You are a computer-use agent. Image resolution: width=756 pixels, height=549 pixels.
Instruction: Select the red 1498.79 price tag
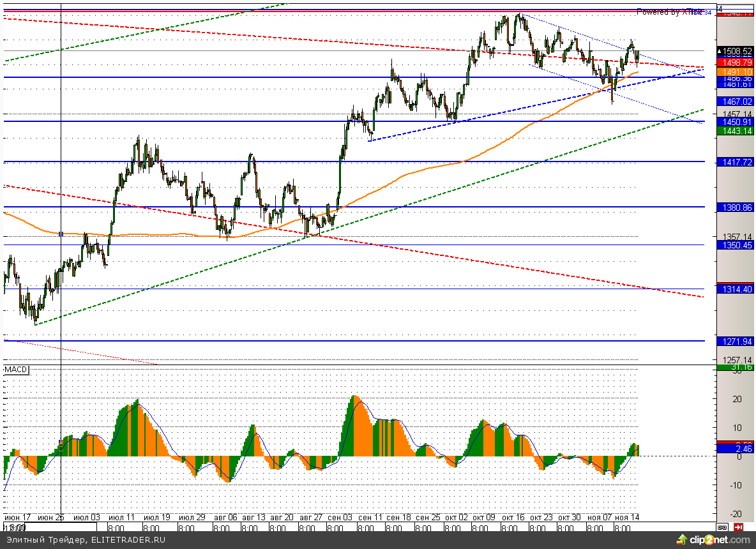pyautogui.click(x=735, y=63)
